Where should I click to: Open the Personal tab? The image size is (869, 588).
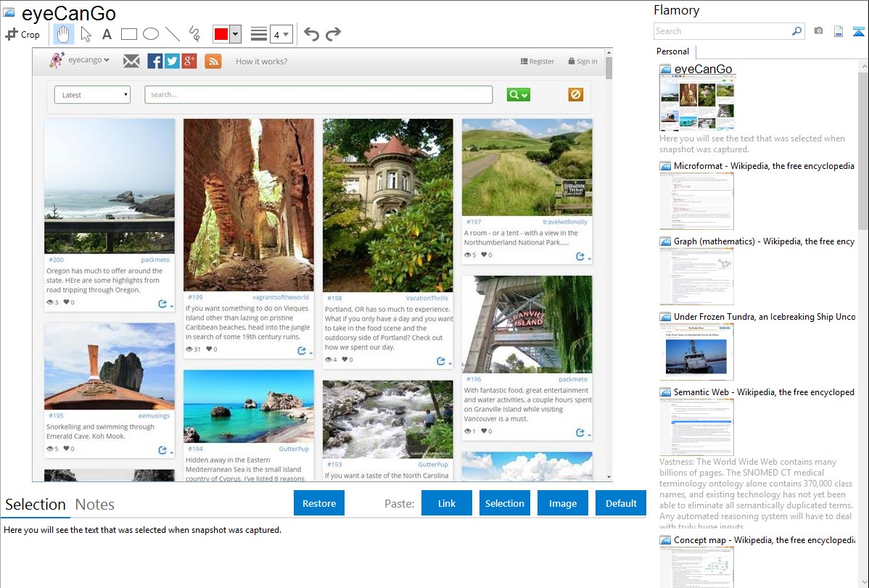(673, 51)
